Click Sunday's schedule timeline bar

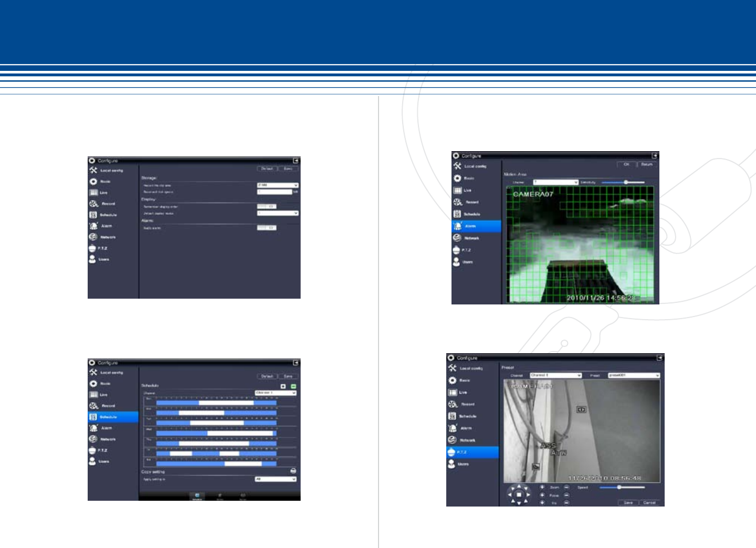pos(217,403)
